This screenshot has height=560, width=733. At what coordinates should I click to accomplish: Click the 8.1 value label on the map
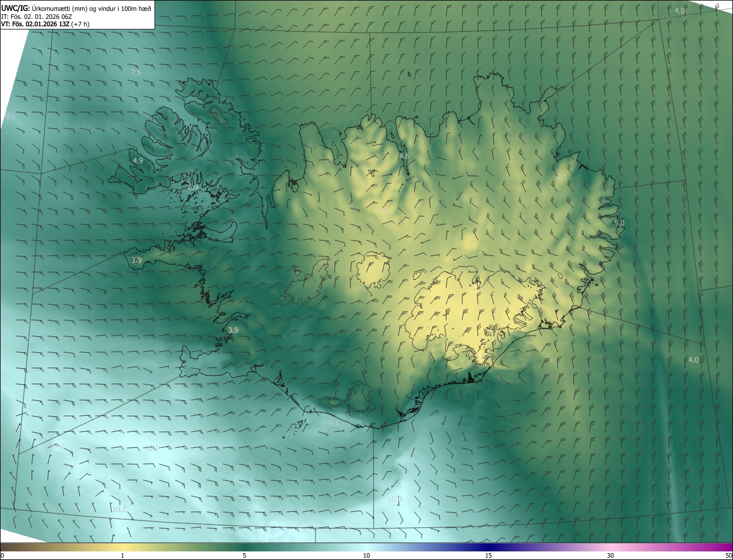click(x=10, y=117)
